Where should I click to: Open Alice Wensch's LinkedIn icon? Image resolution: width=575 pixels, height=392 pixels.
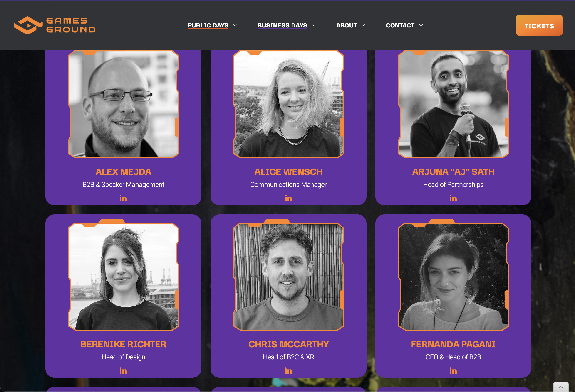pyautogui.click(x=288, y=198)
